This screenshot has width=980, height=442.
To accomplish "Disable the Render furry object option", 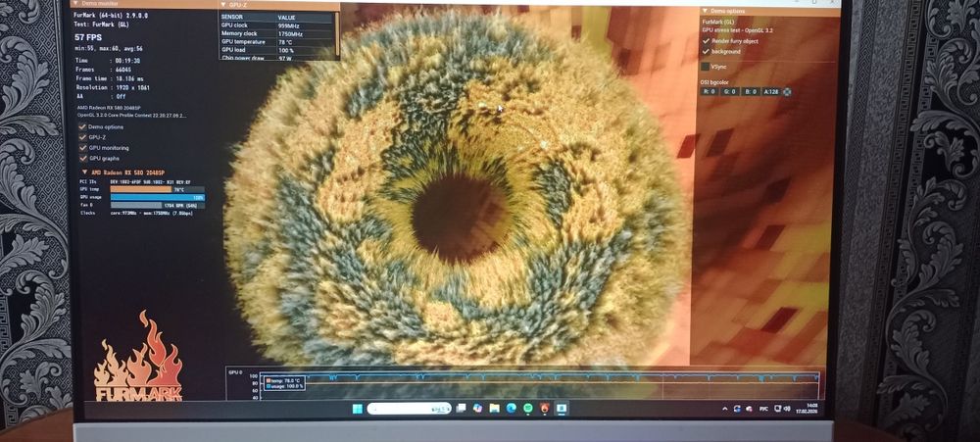I will point(706,40).
